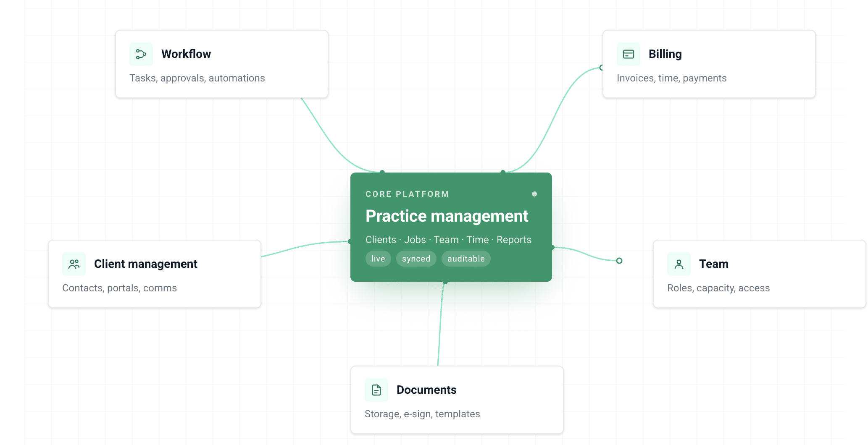Click the open circle endpoint near the Team card
868x445 pixels.
pyautogui.click(x=618, y=260)
